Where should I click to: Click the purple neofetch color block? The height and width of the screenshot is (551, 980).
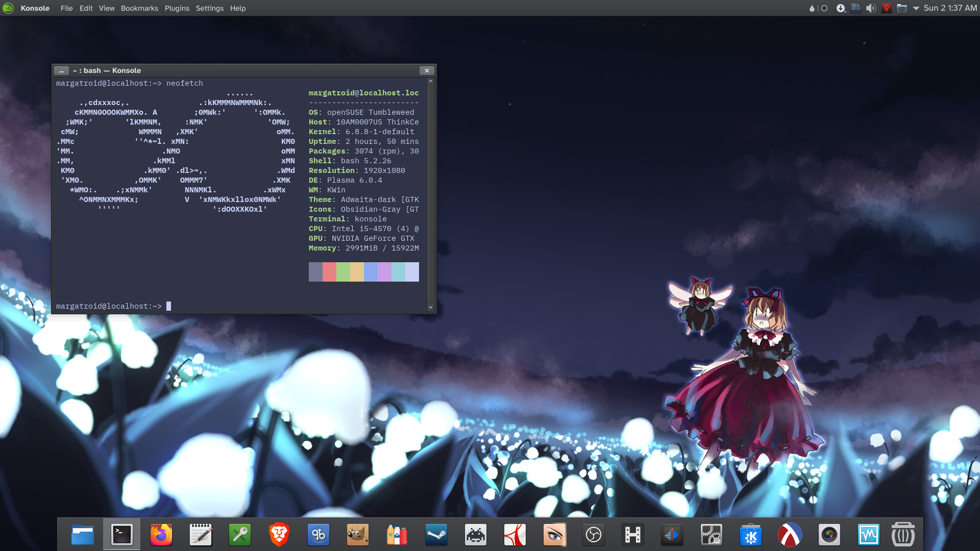click(384, 272)
